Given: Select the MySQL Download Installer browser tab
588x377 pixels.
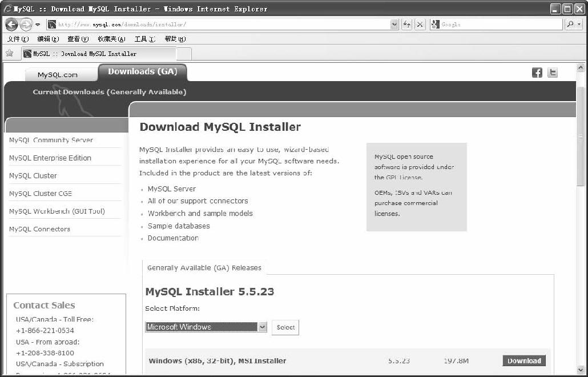Looking at the screenshot, I should [99, 54].
